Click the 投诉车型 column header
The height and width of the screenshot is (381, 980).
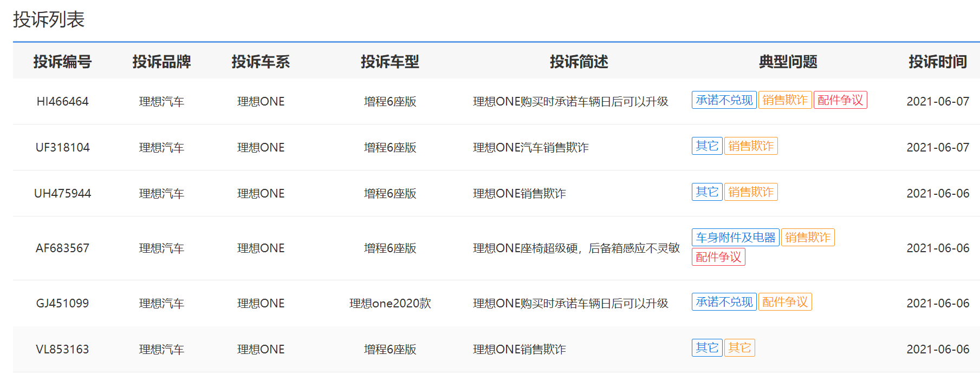[x=390, y=62]
